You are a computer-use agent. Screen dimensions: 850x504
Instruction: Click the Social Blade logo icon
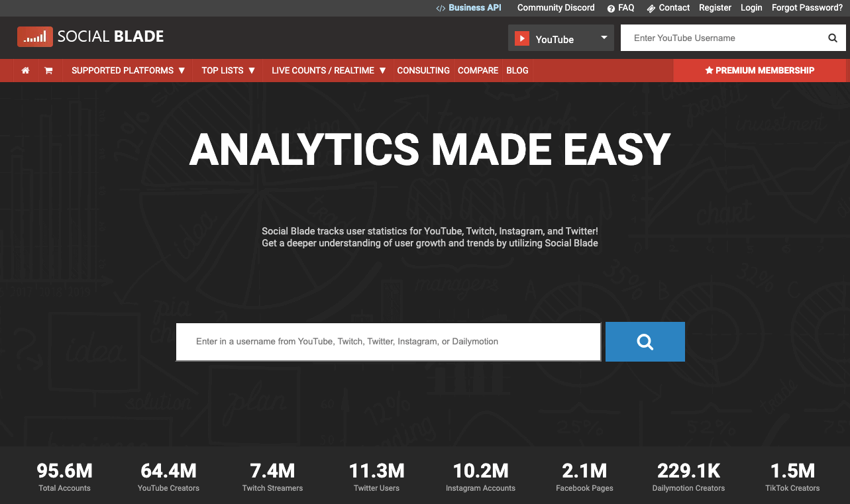point(34,37)
